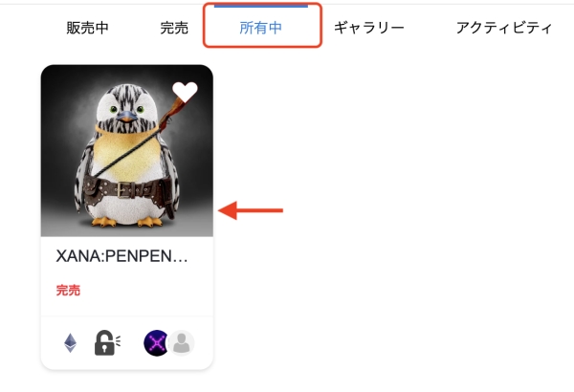Open the XANA creator avatar with purple X
This screenshot has height=392, width=574.
click(156, 343)
